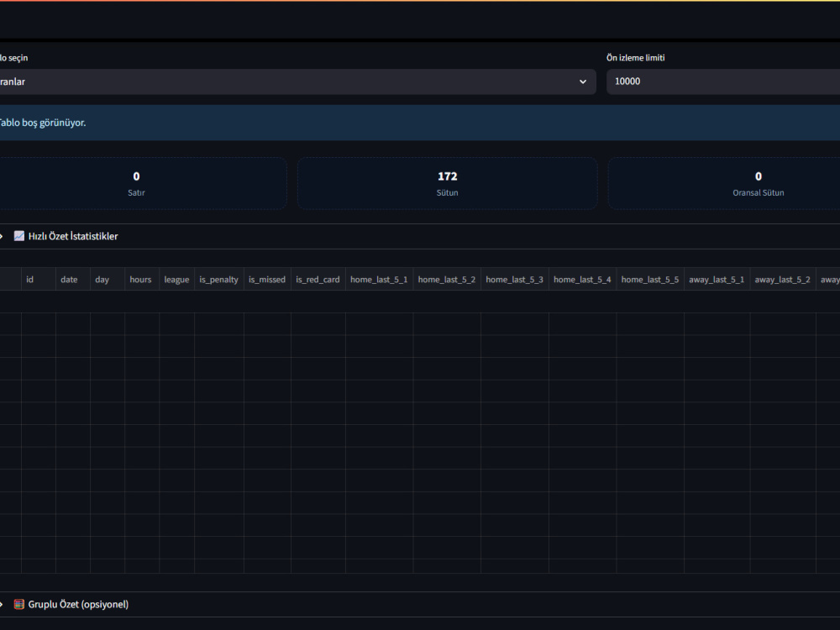Click the 'away_last_5_2' column header

coord(783,279)
